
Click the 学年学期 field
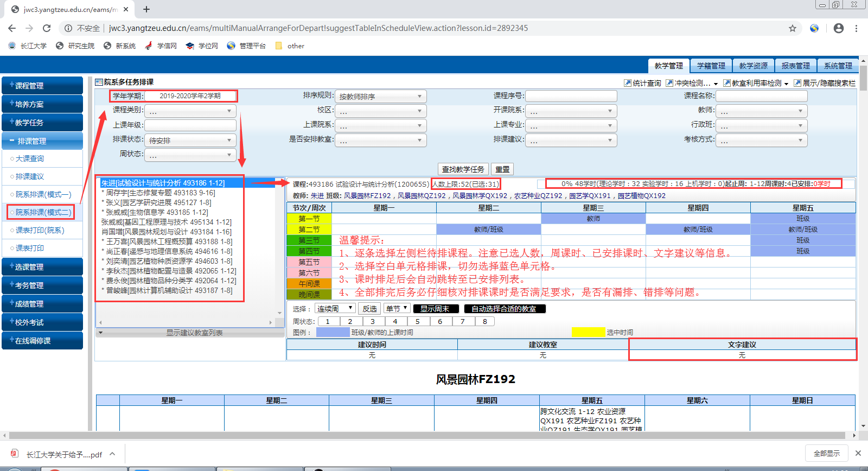click(x=190, y=96)
